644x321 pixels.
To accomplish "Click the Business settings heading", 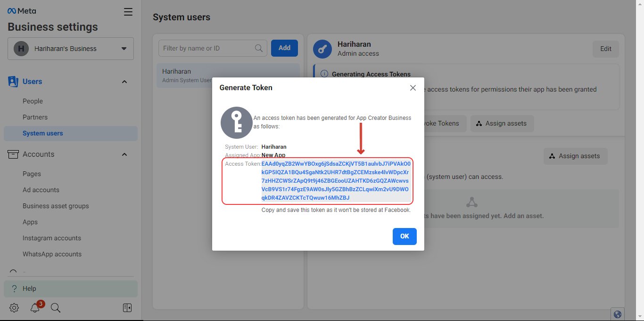I will coord(53,27).
